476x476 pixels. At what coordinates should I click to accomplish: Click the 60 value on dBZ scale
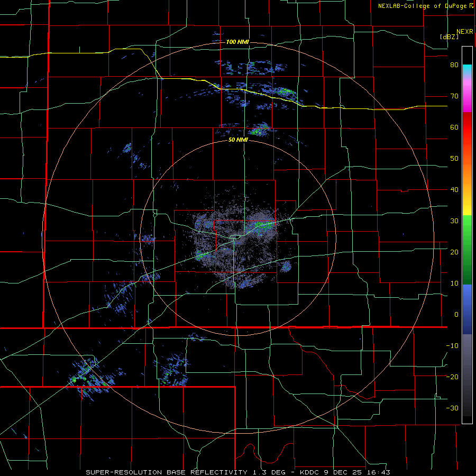coord(454,127)
